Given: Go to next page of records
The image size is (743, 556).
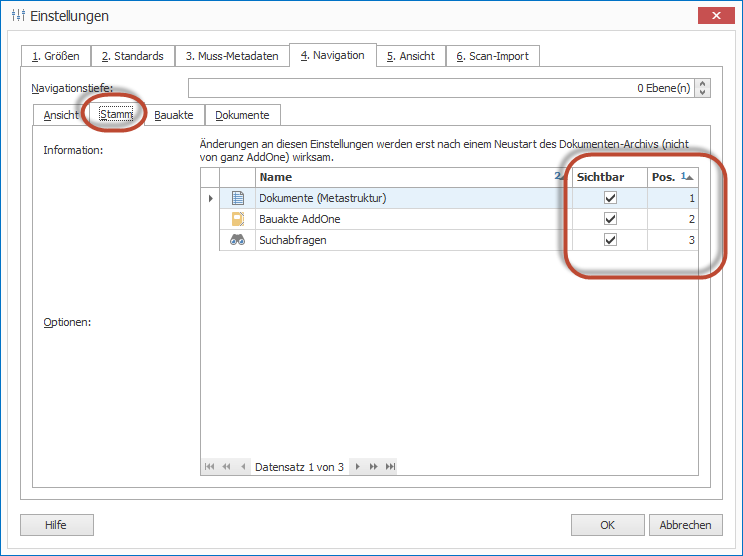Looking at the screenshot, I should click(x=373, y=467).
